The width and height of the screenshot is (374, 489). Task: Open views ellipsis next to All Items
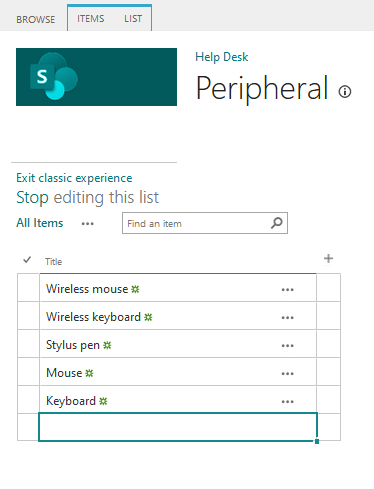point(88,224)
